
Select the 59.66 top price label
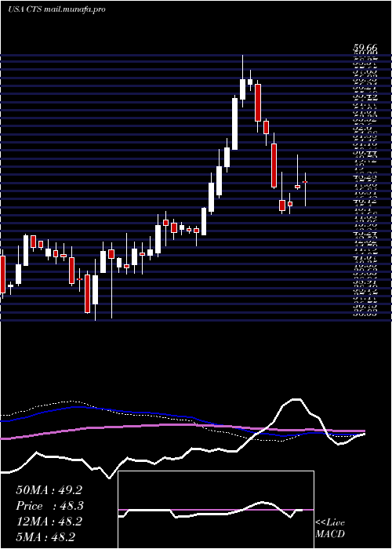(x=365, y=49)
